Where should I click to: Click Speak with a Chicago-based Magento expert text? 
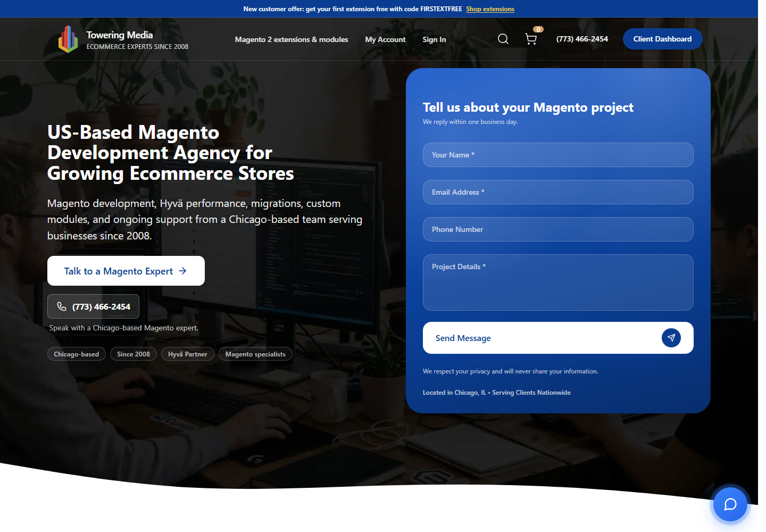click(x=123, y=328)
